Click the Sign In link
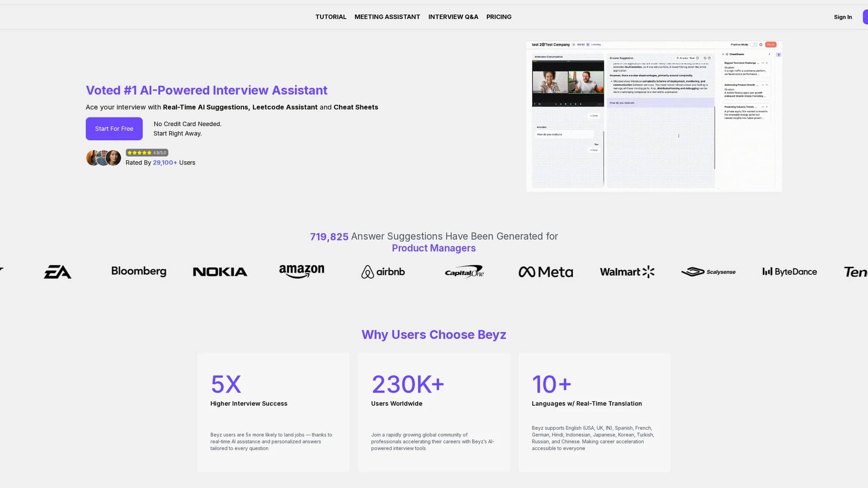This screenshot has height=488, width=868. coord(843,17)
